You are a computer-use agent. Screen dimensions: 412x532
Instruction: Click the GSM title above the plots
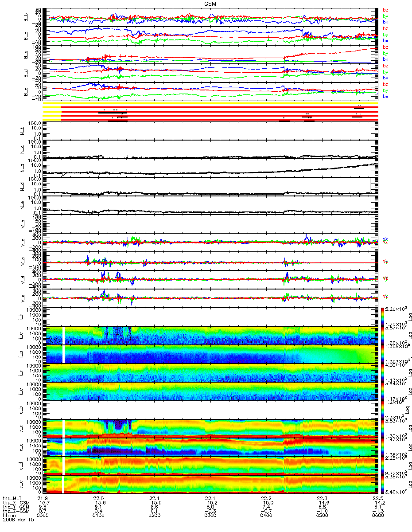click(210, 3)
